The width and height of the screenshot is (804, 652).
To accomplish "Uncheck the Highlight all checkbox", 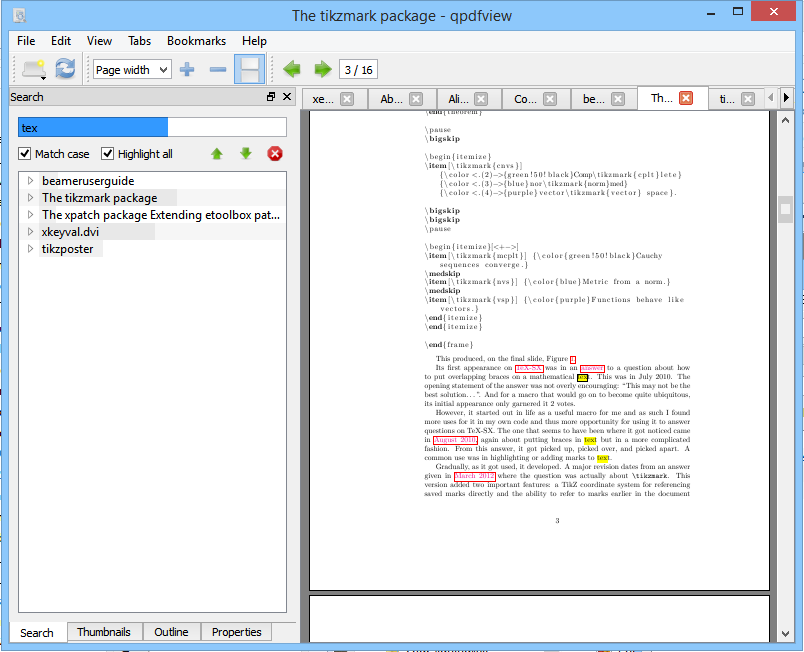I will click(x=108, y=154).
